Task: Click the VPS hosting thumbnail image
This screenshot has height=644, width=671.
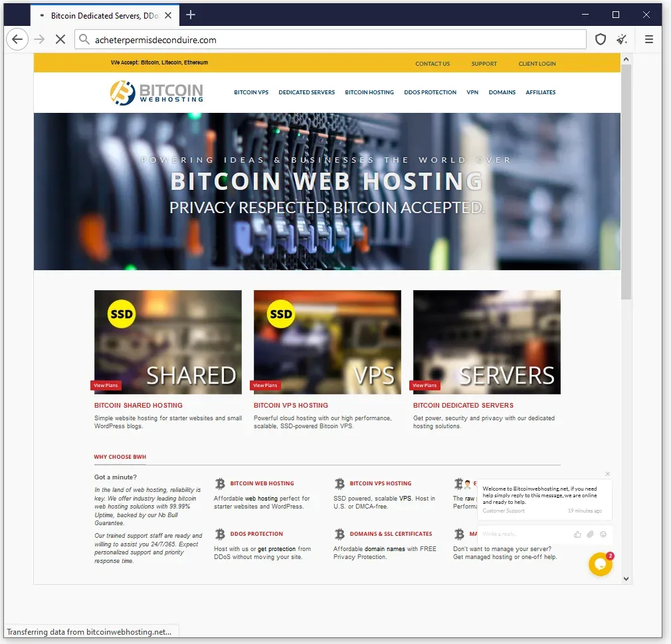Action: point(328,342)
